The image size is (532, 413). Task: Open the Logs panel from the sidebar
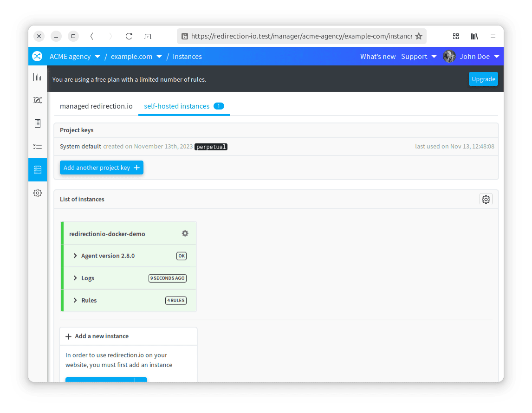point(38,123)
